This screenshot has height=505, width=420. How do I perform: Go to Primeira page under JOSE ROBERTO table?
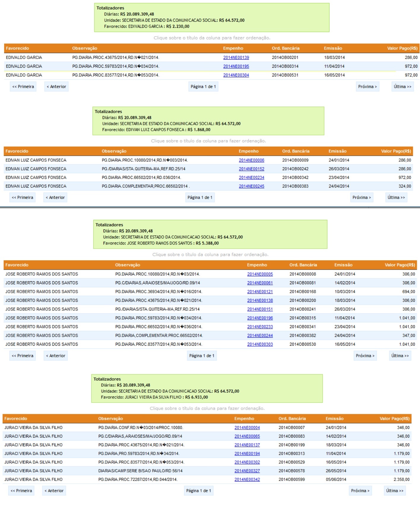pyautogui.click(x=23, y=356)
